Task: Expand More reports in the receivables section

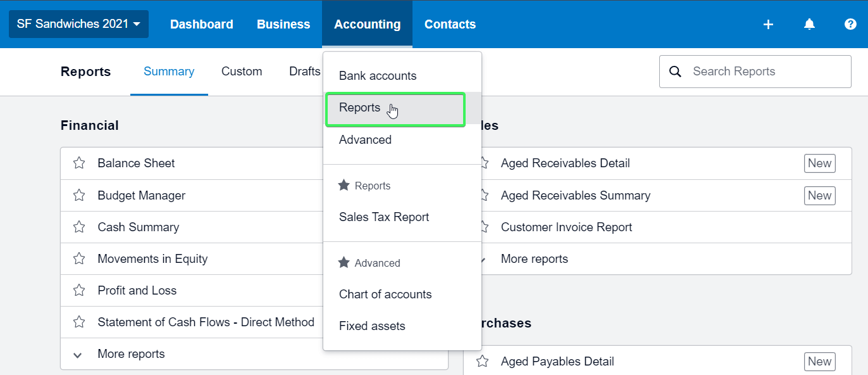Action: coord(483,259)
